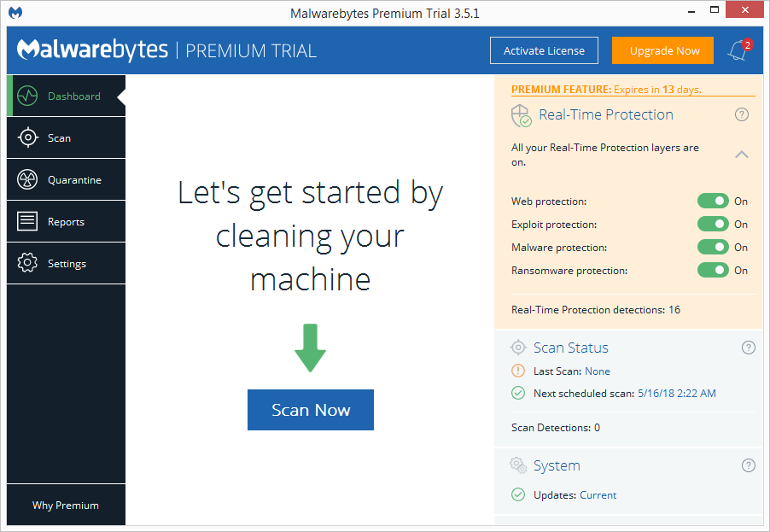Screen dimensions: 770x532
Task: Disable Ransomware protection toggle
Action: pos(713,270)
